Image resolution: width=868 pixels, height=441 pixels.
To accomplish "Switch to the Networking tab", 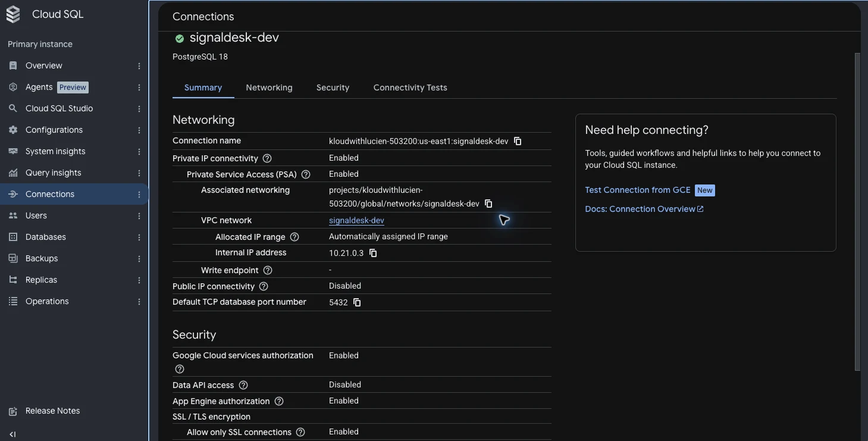I will 269,87.
